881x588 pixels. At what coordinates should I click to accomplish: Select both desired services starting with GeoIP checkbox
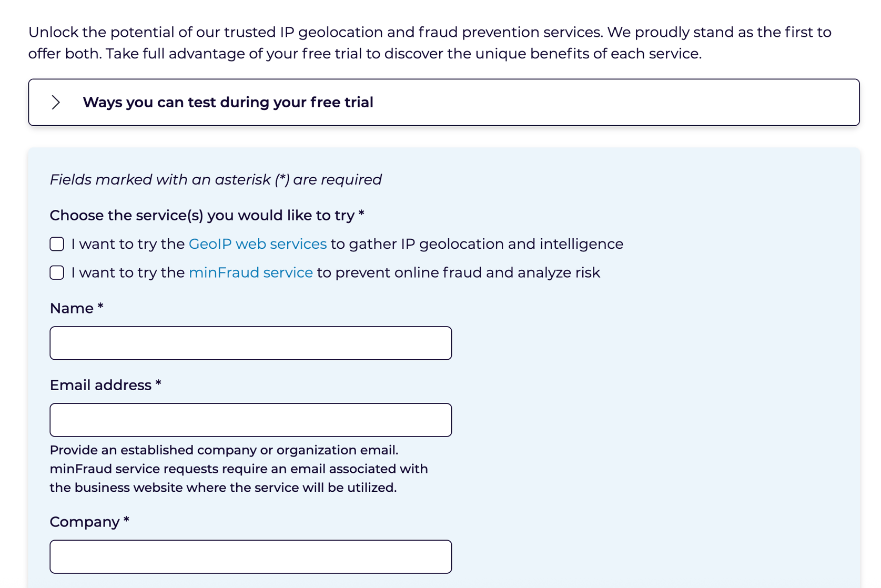point(56,244)
